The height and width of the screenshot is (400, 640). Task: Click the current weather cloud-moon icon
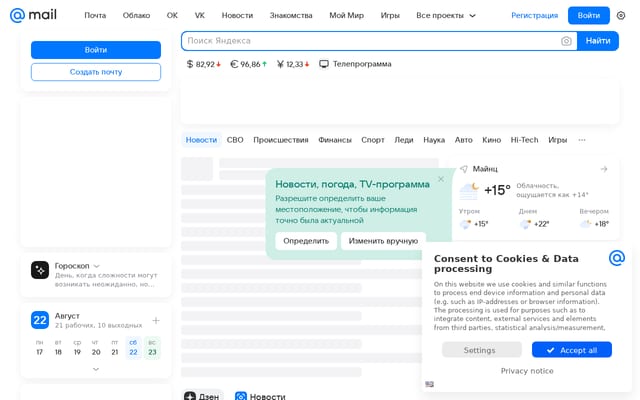click(x=469, y=191)
